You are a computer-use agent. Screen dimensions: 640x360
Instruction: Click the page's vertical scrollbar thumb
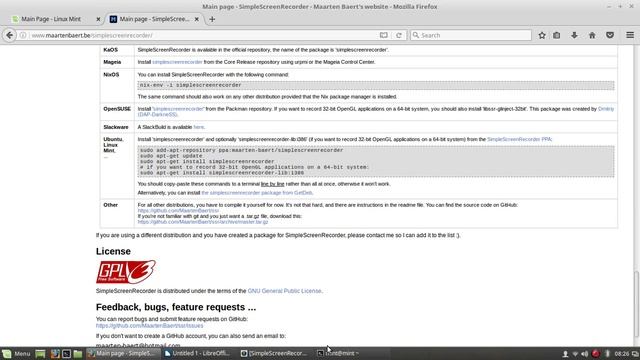tap(636, 304)
